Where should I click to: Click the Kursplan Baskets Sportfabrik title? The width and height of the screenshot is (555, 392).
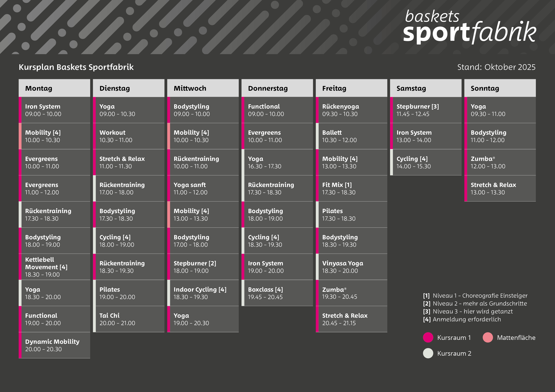[76, 67]
